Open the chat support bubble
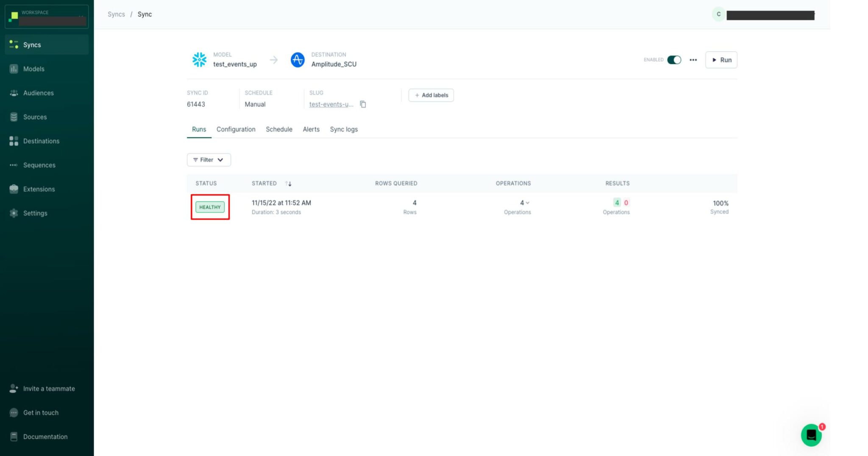This screenshot has height=456, width=868. tap(811, 435)
